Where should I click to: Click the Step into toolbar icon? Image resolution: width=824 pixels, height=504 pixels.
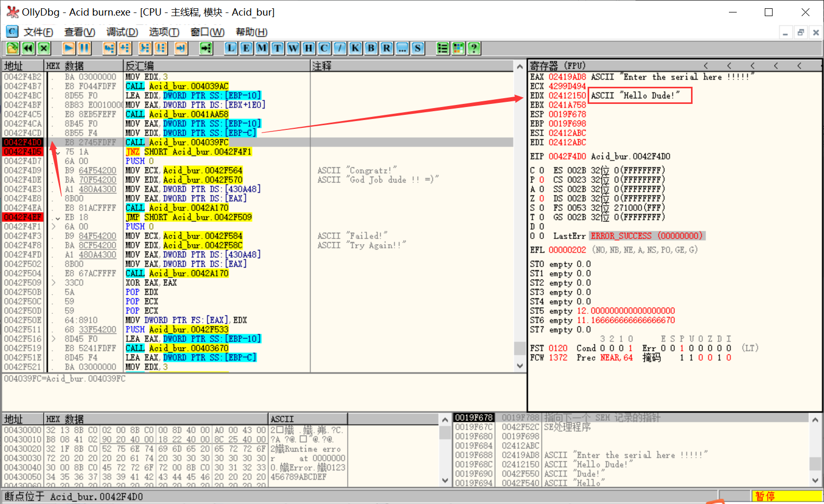point(109,48)
